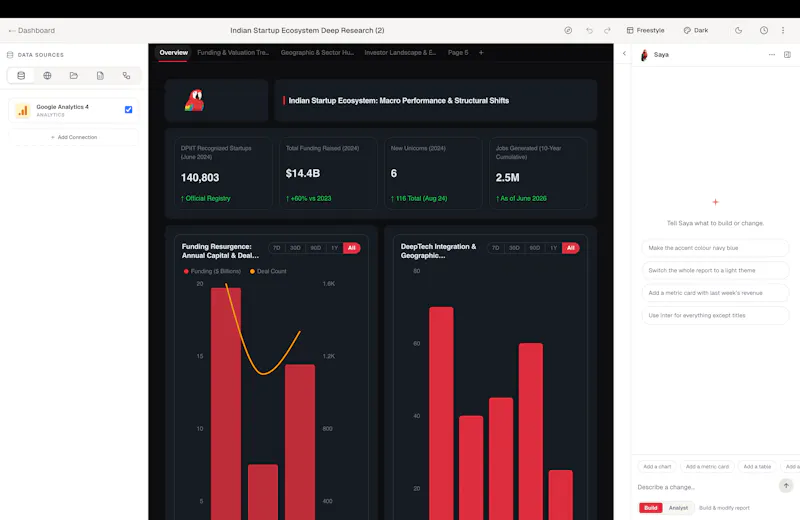
Task: Click the 'Add a table' chip
Action: click(757, 466)
